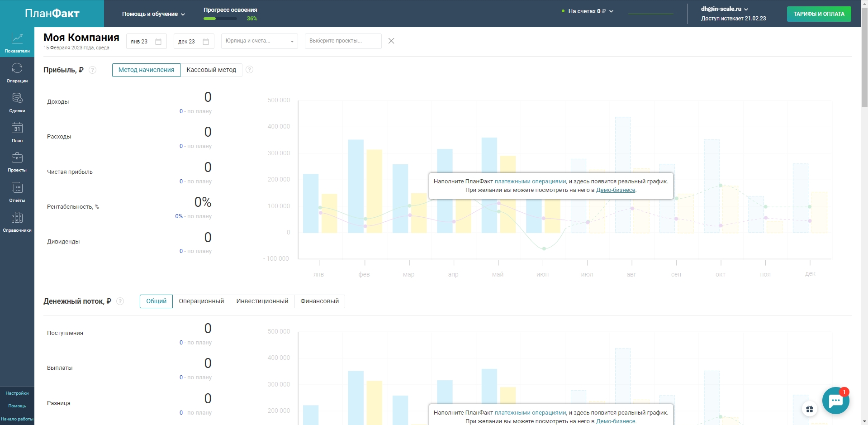
Task: Click Выплаты row label
Action: (x=60, y=368)
